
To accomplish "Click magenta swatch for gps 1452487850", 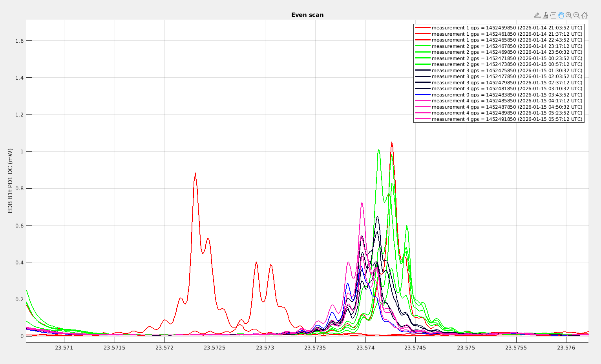I will click(422, 107).
